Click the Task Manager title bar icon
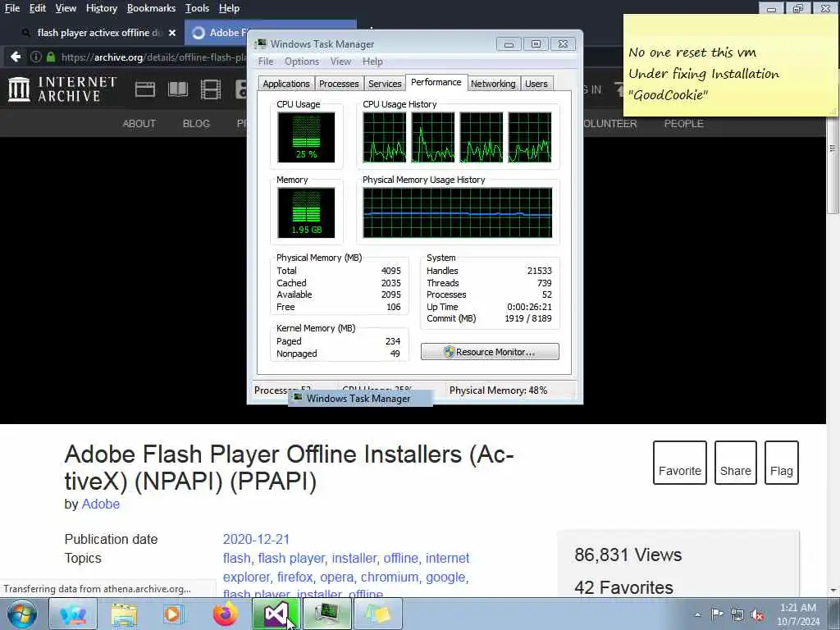This screenshot has width=840, height=630. 260,43
